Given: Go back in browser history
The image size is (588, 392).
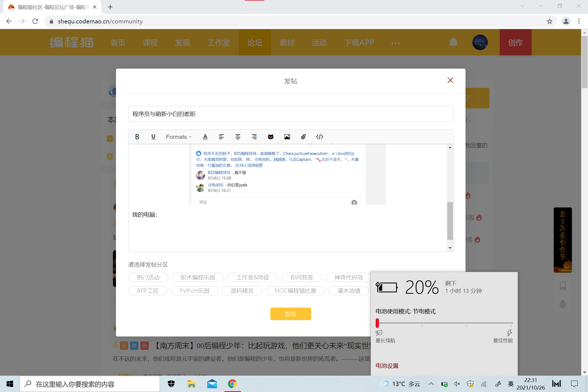Looking at the screenshot, I should point(9,21).
